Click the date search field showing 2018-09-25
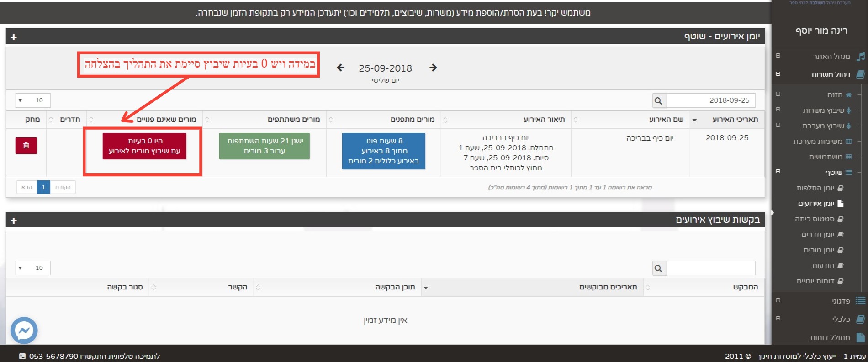The height and width of the screenshot is (362, 868). click(711, 100)
